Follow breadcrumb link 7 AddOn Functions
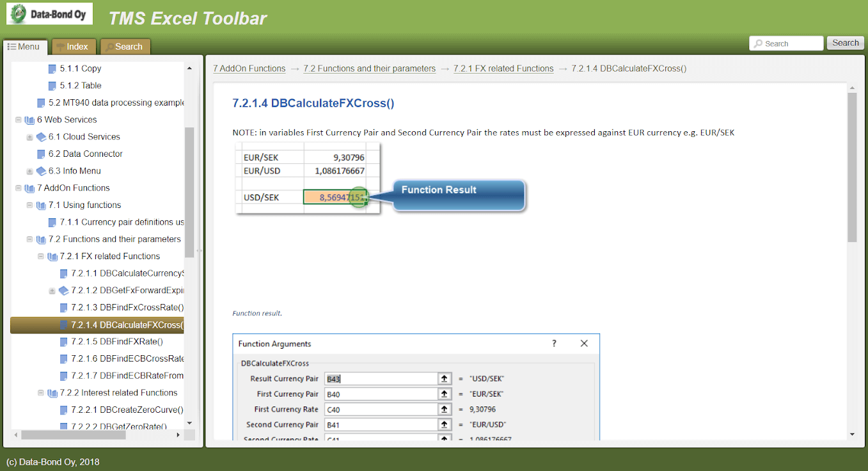This screenshot has width=868, height=471. tap(249, 68)
